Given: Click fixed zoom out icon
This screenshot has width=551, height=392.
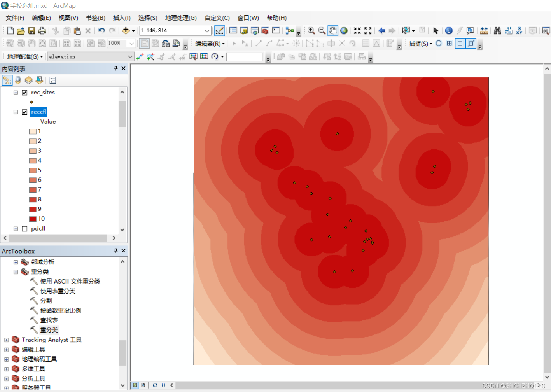Looking at the screenshot, I should coord(368,30).
